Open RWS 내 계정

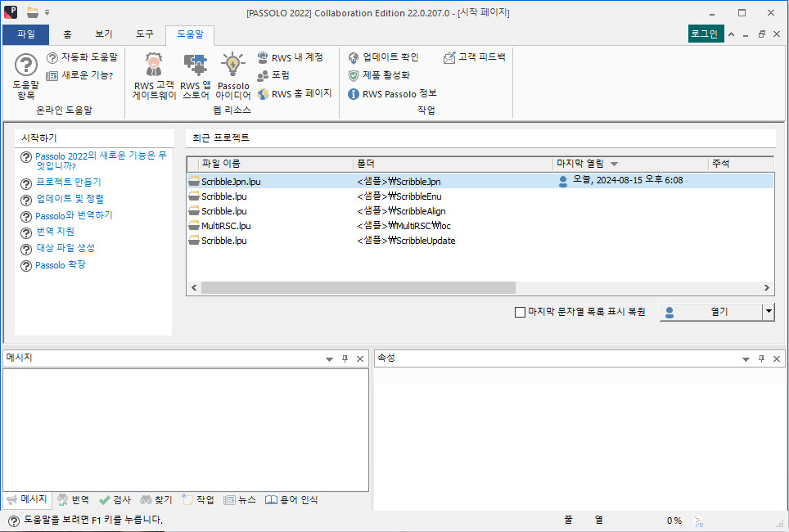(290, 57)
